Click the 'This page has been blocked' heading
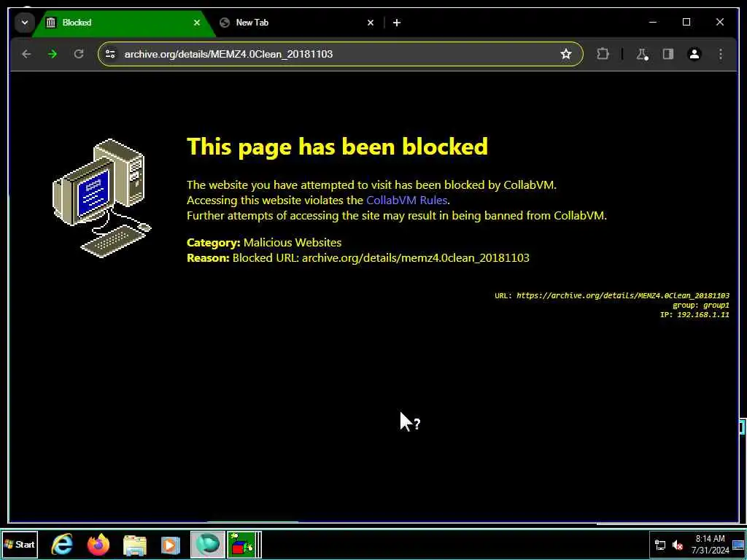747x560 pixels. click(337, 146)
